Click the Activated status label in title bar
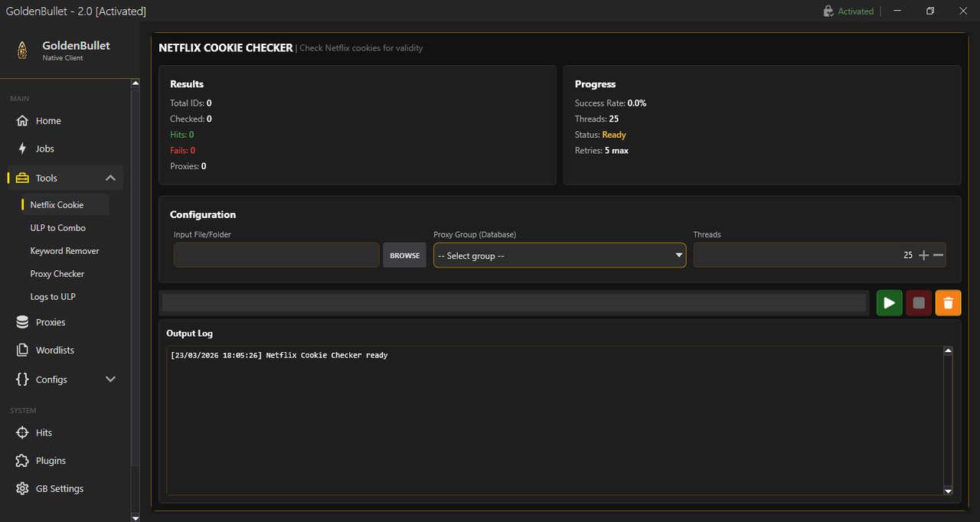This screenshot has height=522, width=980. [x=856, y=11]
